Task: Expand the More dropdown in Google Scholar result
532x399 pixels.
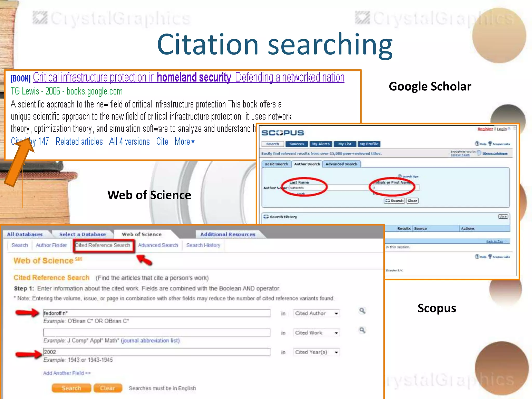Action: (185, 142)
